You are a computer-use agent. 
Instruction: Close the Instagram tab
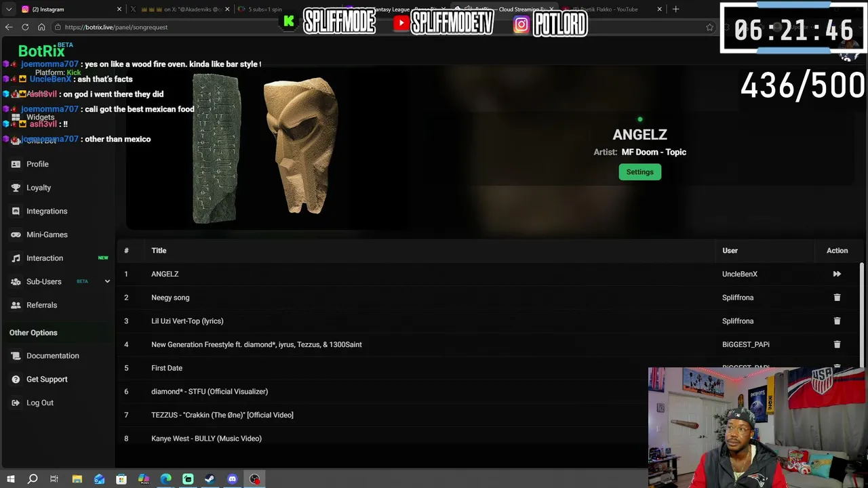coord(119,9)
